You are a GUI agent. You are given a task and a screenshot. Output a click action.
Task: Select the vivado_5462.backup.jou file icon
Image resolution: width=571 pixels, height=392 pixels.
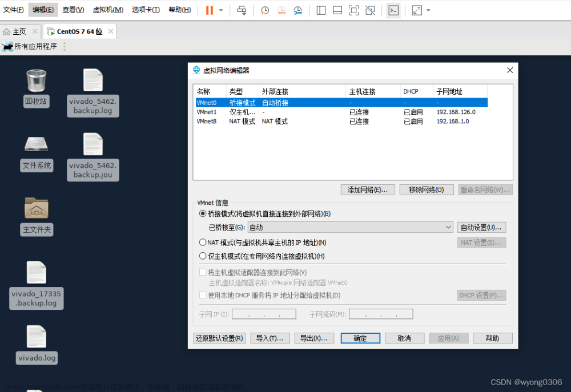point(93,156)
